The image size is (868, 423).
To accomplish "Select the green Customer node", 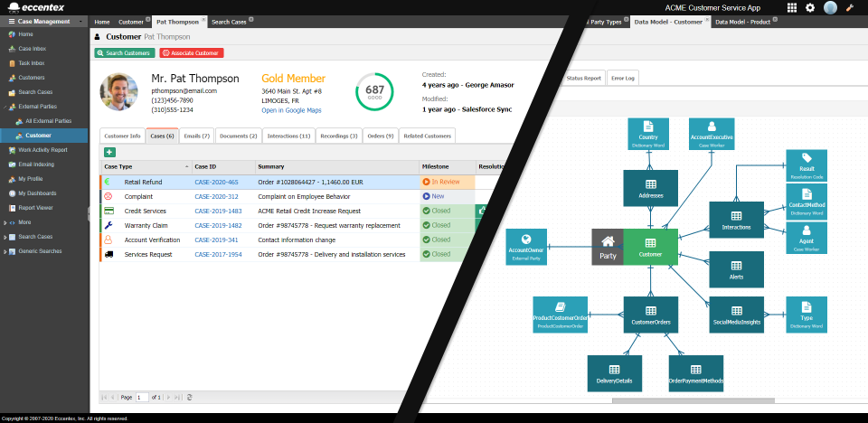I will [650, 247].
